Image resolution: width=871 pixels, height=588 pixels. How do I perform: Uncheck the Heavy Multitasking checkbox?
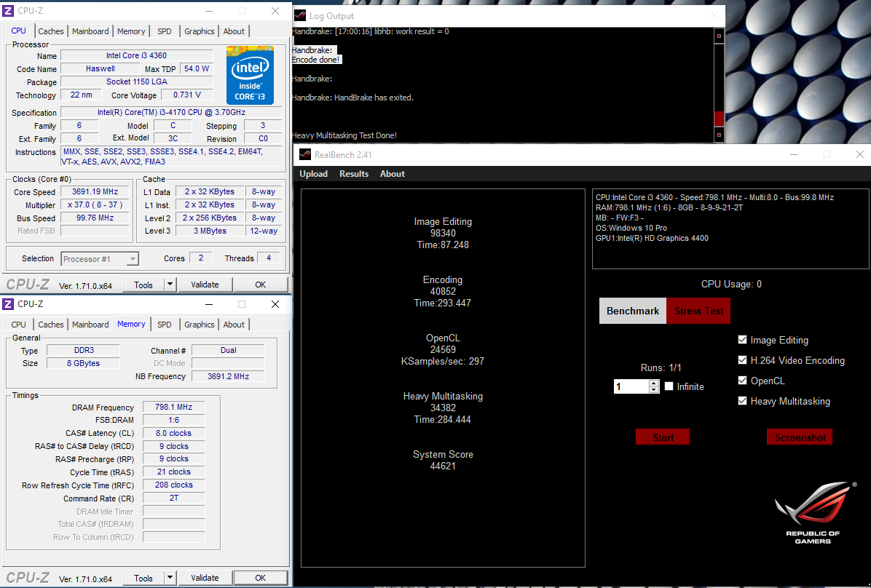[x=742, y=401]
